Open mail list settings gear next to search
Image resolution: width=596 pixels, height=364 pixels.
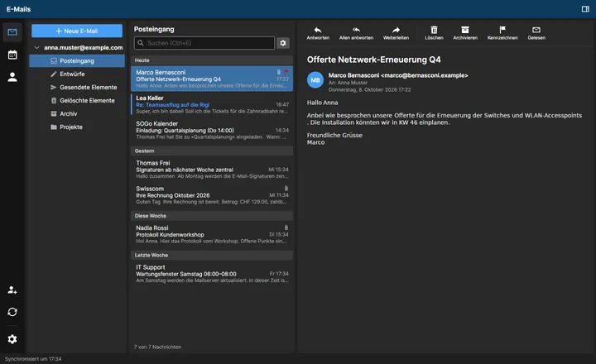283,43
